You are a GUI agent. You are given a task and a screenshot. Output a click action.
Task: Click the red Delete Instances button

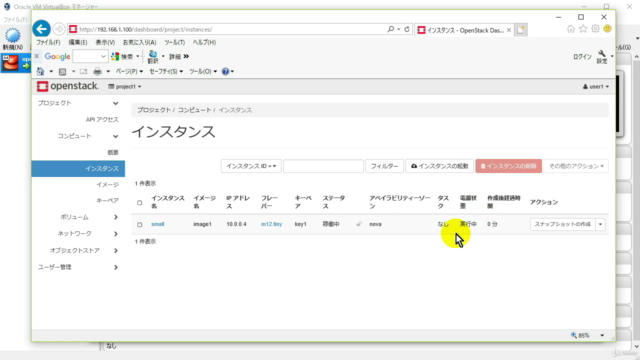click(509, 166)
